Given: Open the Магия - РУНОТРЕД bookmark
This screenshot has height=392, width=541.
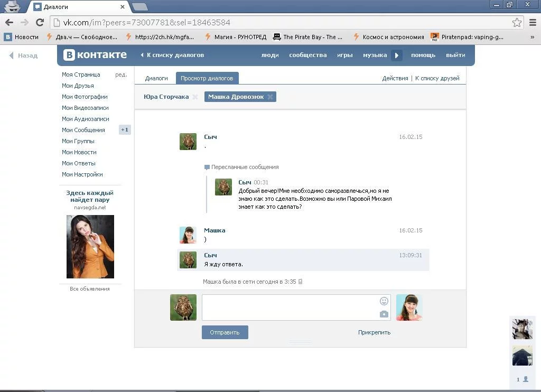Looking at the screenshot, I should (x=235, y=37).
